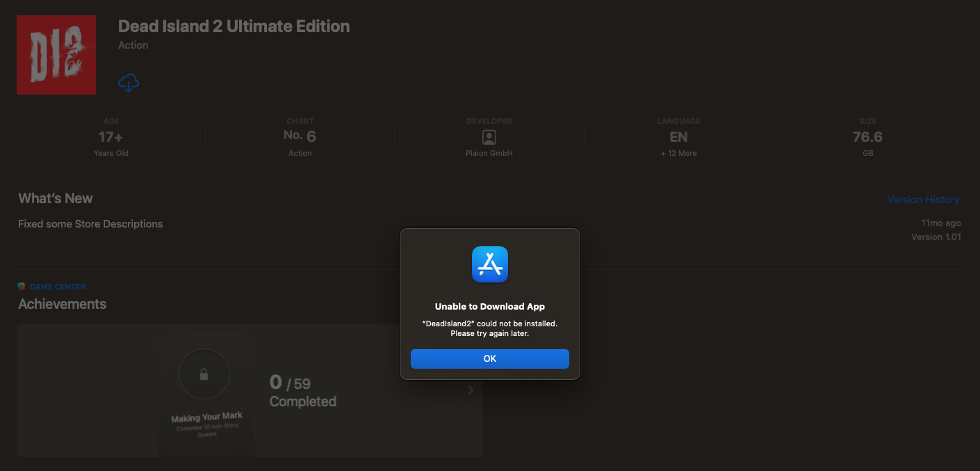Click the locked achievement padlock icon
Screen dimensions: 980x471
pos(204,374)
